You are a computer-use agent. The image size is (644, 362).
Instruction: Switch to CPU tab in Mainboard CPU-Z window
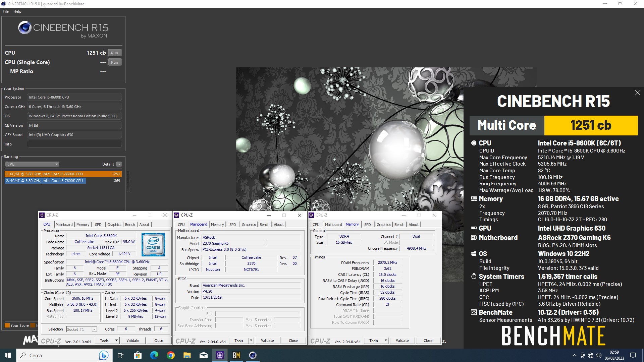point(181,225)
